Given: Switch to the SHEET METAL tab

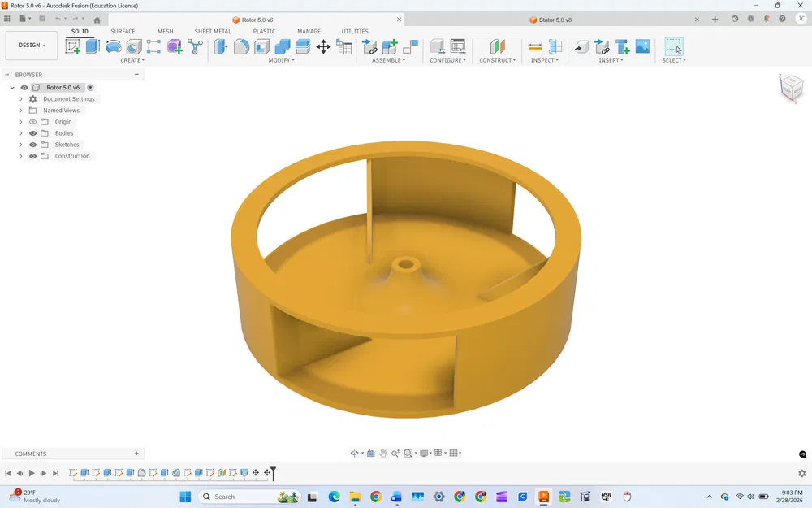Looking at the screenshot, I should [x=212, y=31].
